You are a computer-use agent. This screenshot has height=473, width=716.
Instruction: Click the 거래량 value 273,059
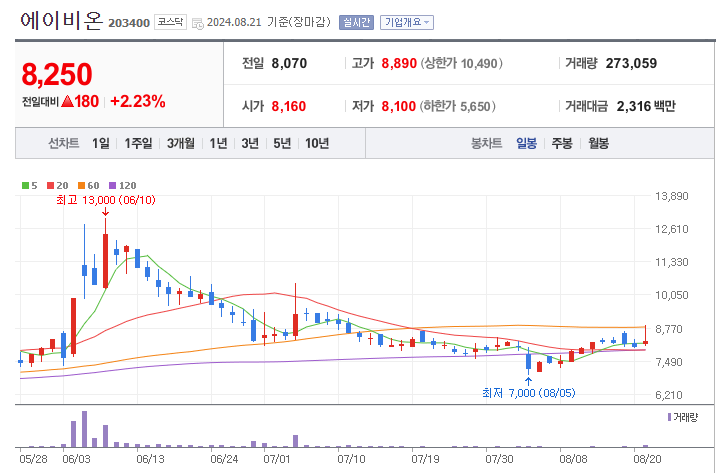coord(631,63)
